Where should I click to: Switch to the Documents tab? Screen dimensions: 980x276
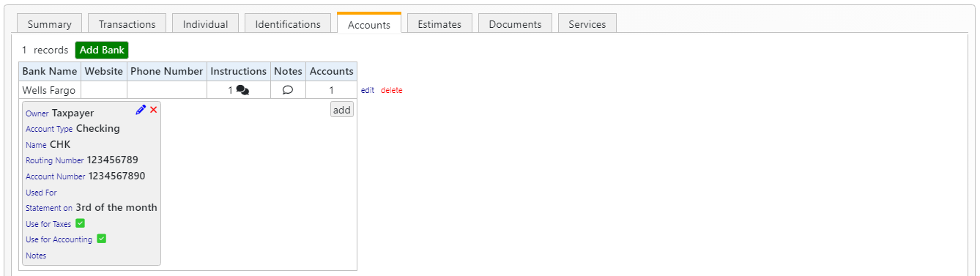515,24
